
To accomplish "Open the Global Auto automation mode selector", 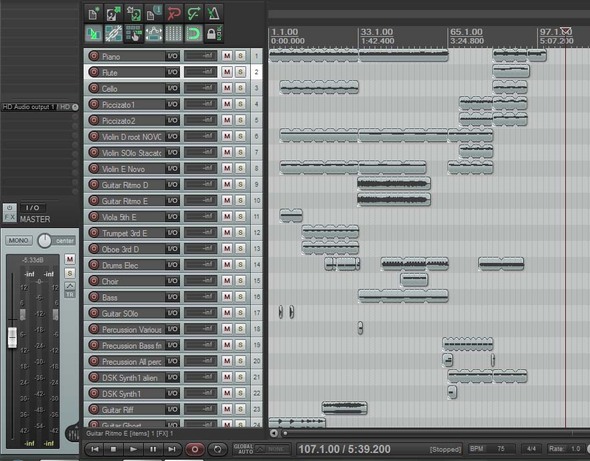I will (x=261, y=449).
